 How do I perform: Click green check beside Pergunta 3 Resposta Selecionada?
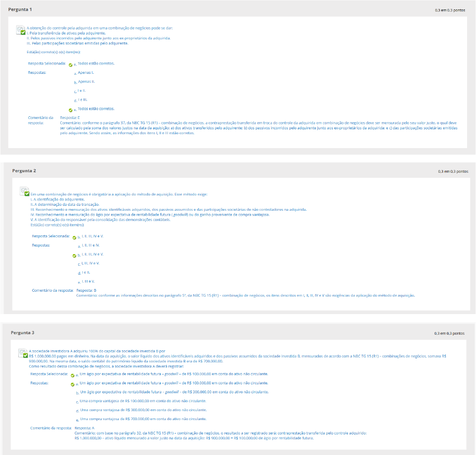coord(72,375)
